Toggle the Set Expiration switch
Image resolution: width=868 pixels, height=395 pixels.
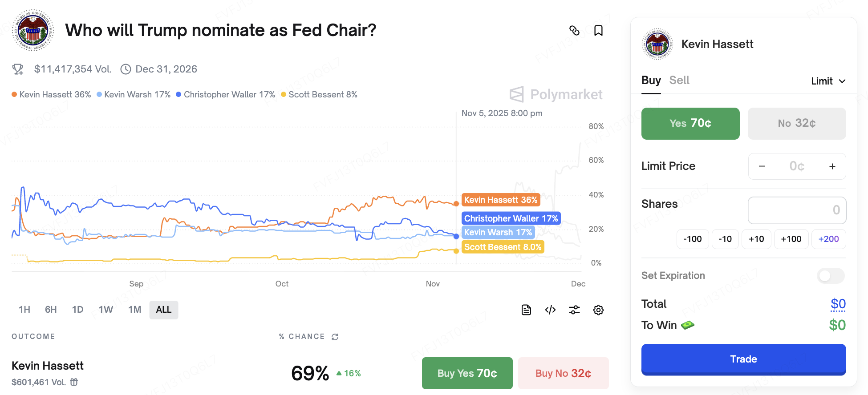[x=831, y=276]
